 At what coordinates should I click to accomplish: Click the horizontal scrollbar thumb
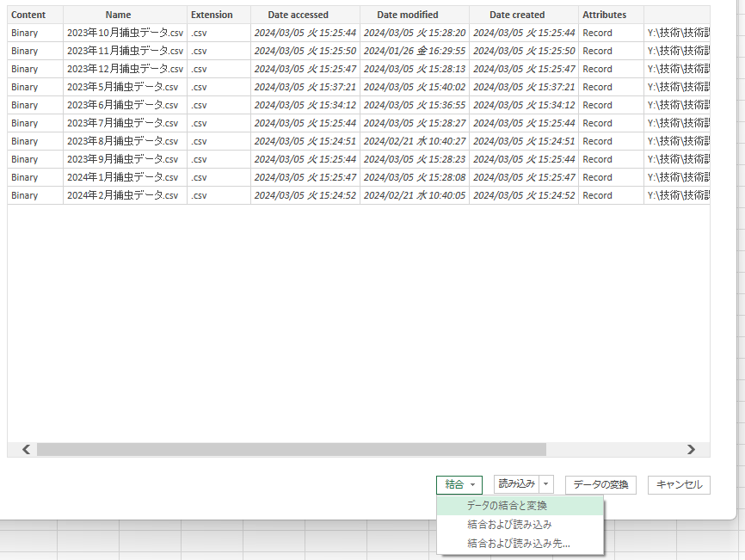point(291,449)
